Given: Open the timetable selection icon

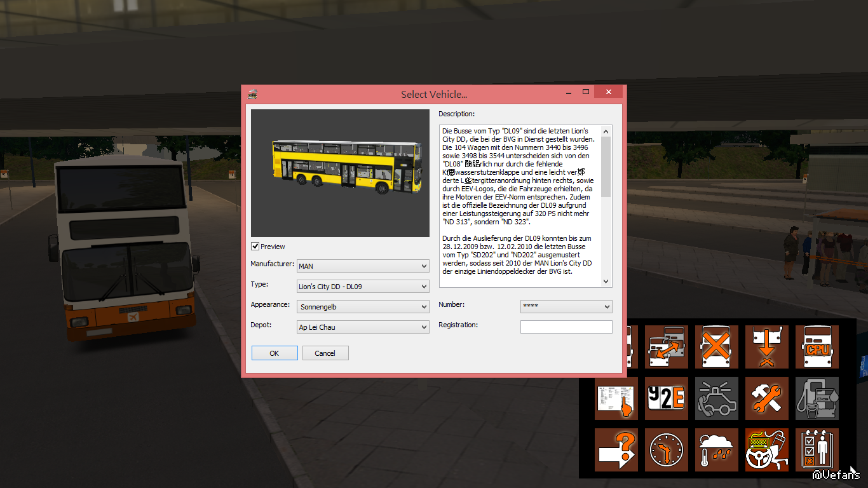Looking at the screenshot, I should coord(616,398).
